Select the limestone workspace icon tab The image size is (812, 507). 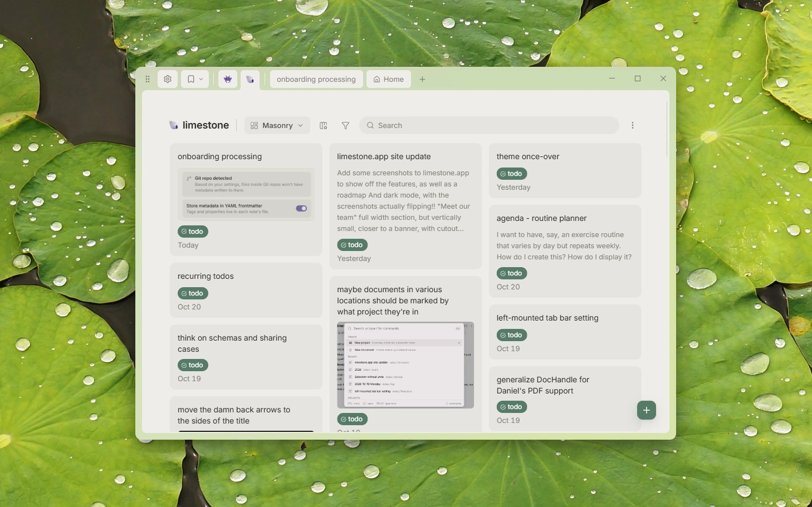tap(250, 79)
